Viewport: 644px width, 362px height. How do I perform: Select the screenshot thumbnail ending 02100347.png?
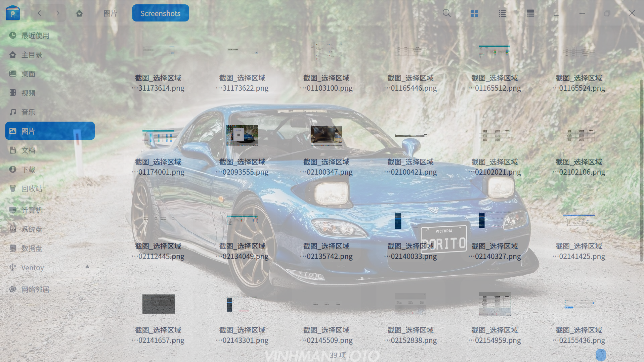[x=326, y=135]
